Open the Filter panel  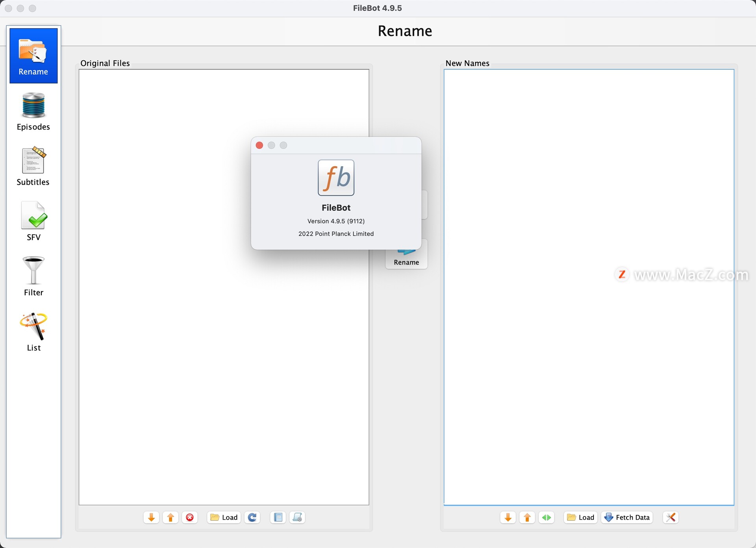point(33,277)
